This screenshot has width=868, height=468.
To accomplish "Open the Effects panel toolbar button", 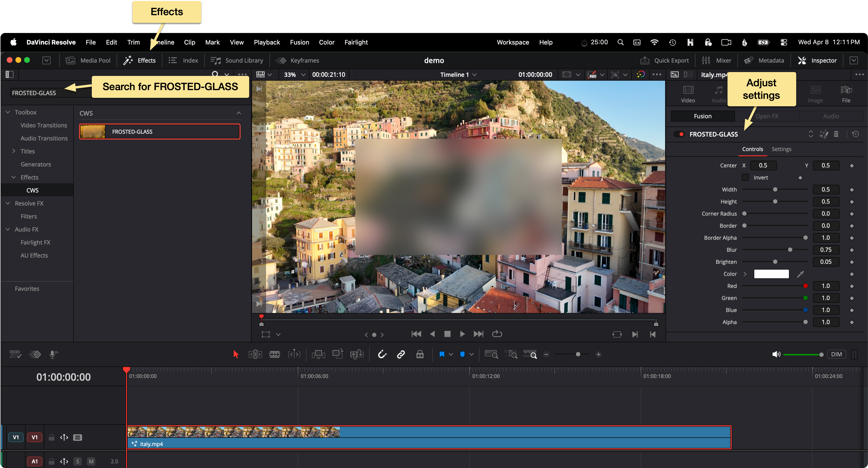I will click(x=140, y=60).
